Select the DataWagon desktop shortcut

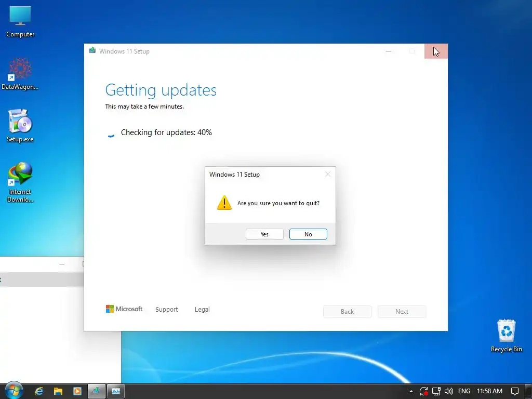coord(20,74)
